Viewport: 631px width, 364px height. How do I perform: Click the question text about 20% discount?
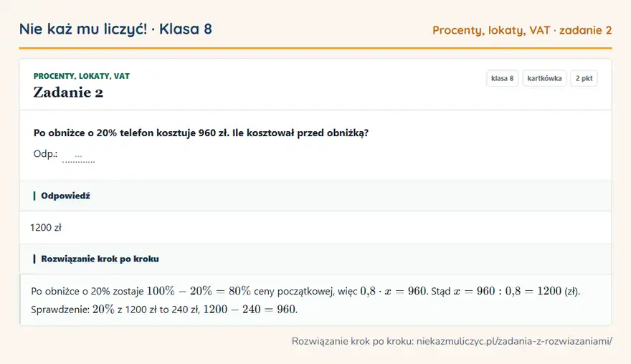point(201,133)
